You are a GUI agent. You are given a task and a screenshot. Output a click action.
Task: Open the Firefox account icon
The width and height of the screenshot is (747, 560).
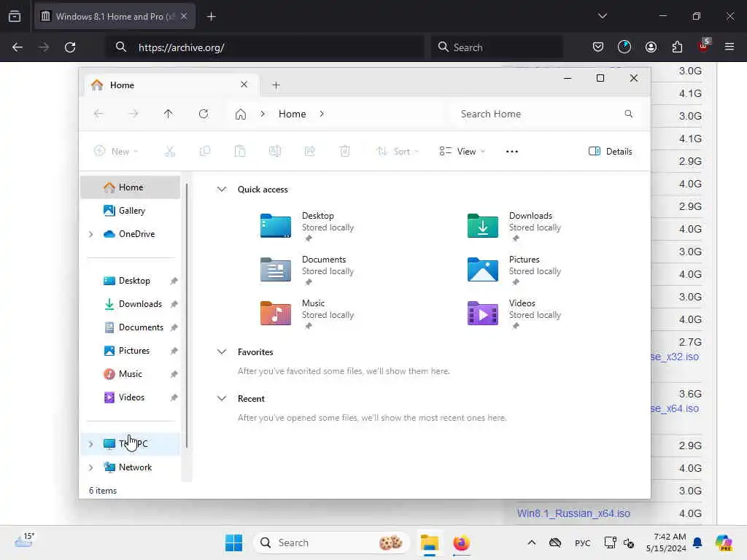651,47
